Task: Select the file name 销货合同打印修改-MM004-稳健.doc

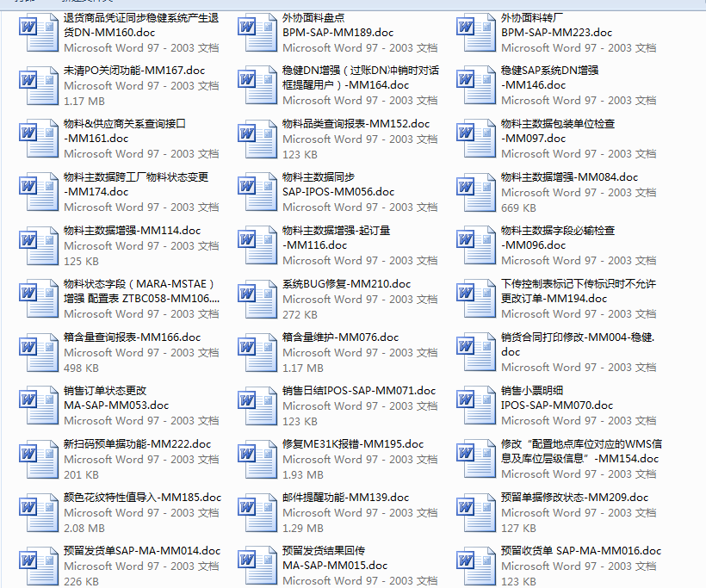Action: (x=577, y=344)
